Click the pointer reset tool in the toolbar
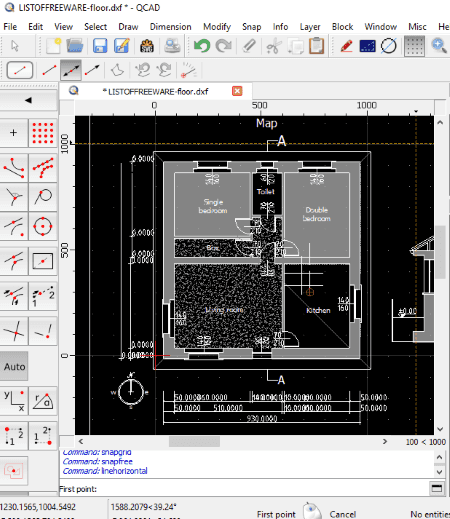The height and width of the screenshot is (519, 450). tap(15, 46)
